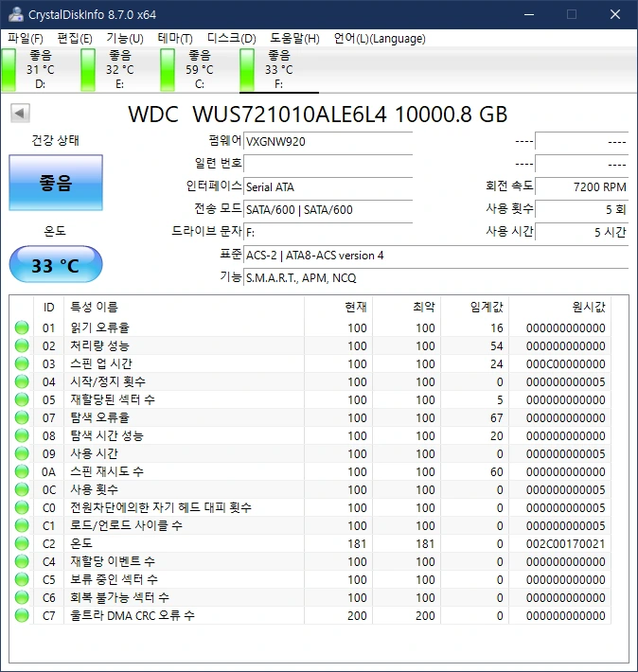638x672 pixels.
Task: Click the green status icon for ID 02
Action: point(22,345)
